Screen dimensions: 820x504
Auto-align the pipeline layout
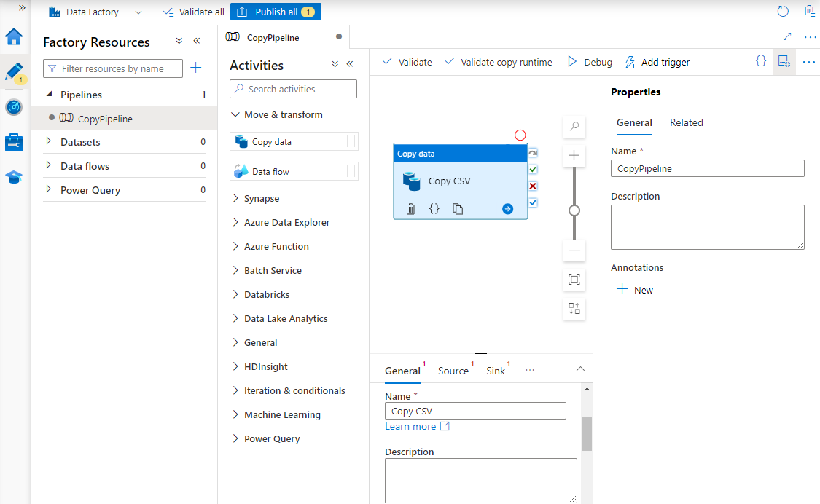point(574,308)
